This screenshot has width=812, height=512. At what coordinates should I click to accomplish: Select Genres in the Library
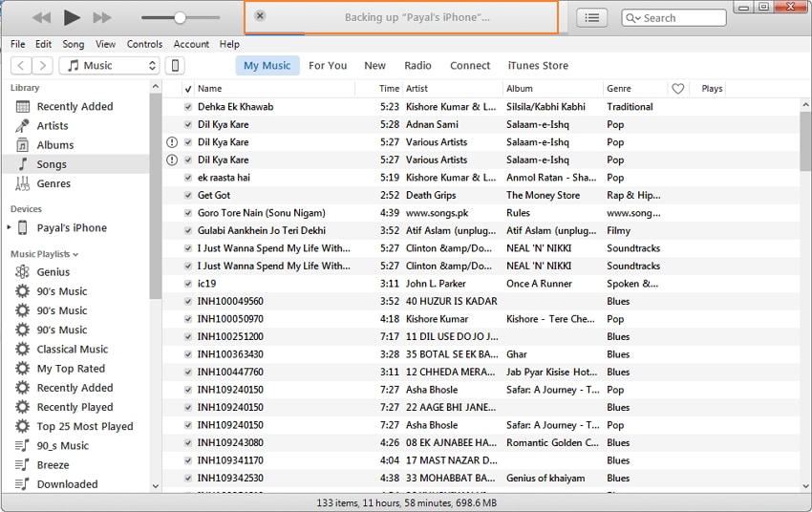click(75, 183)
